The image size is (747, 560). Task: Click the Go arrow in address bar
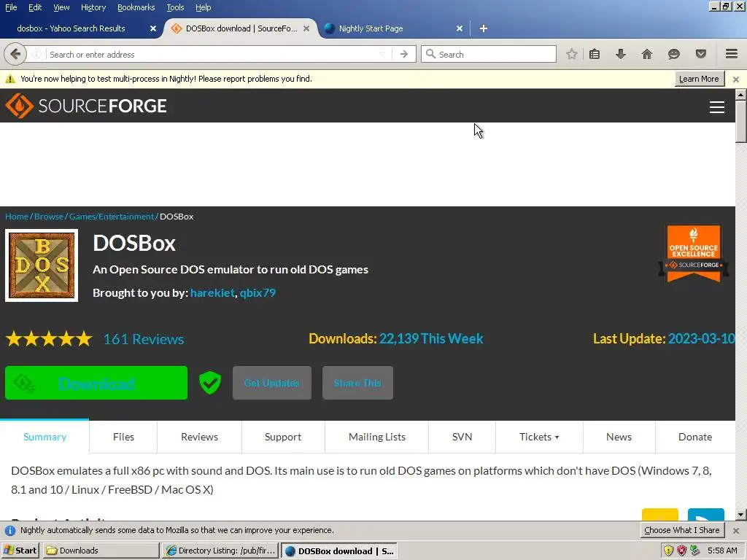pos(404,54)
